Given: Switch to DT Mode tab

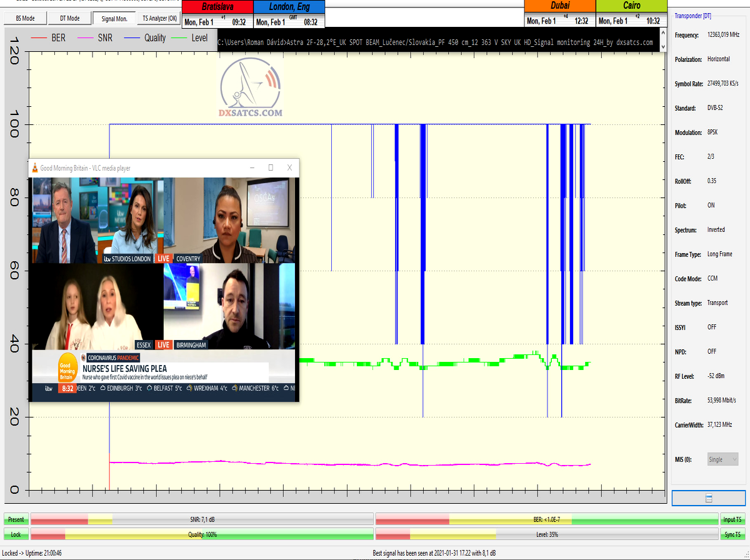Looking at the screenshot, I should click(70, 19).
